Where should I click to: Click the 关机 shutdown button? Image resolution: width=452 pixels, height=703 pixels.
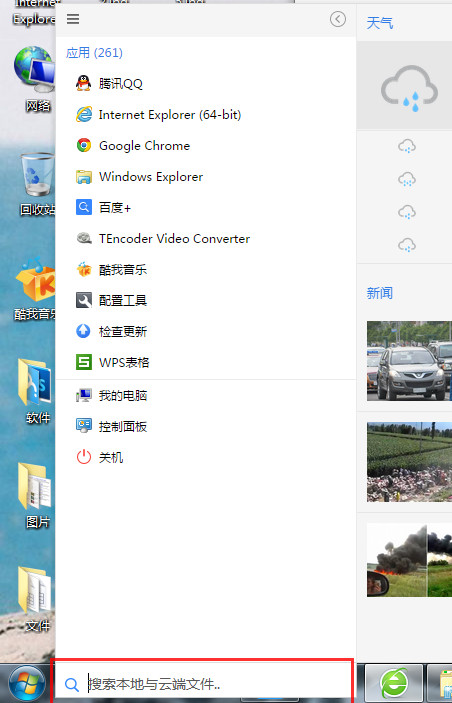click(206, 457)
